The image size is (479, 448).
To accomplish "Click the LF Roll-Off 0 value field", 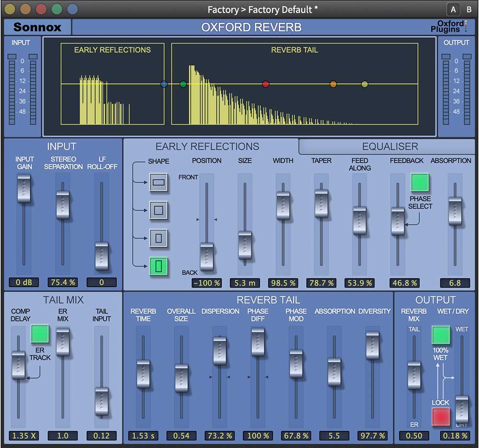I will (x=102, y=282).
